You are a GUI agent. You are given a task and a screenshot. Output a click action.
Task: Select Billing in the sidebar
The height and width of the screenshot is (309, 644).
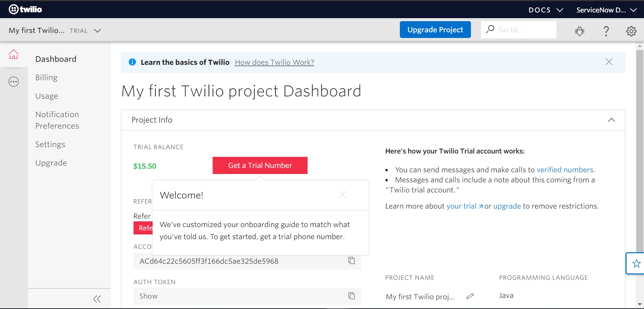[46, 77]
